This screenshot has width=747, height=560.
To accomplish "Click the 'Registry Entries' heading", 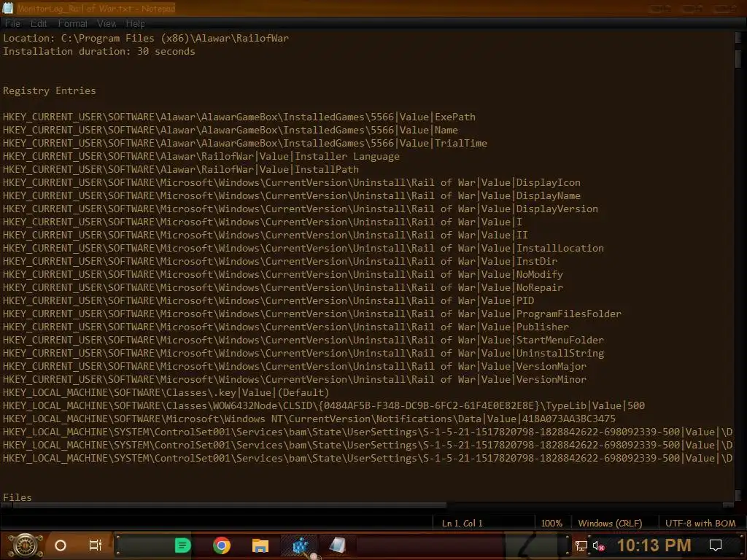I will 50,91.
